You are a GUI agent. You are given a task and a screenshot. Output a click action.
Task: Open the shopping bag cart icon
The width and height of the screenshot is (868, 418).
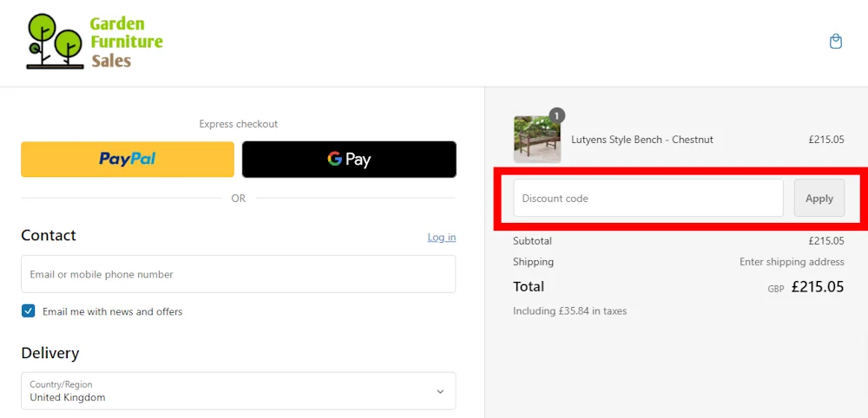tap(835, 42)
